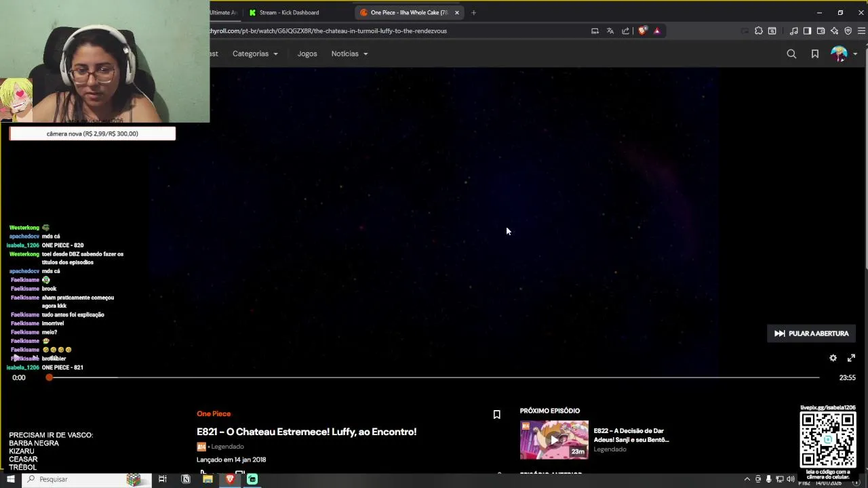Open the browser hamburger main menu
Screen dimensions: 868x488
pyautogui.click(x=861, y=30)
